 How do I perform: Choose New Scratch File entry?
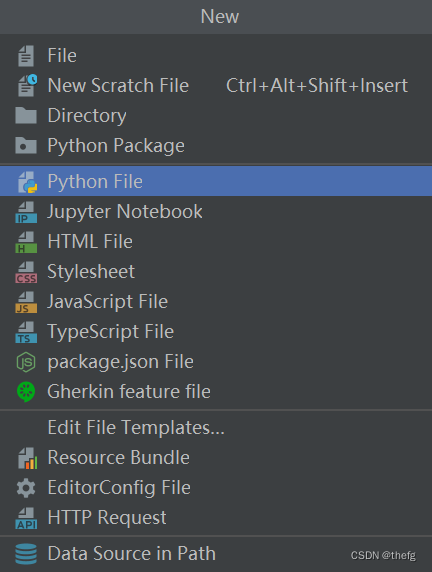[216, 86]
